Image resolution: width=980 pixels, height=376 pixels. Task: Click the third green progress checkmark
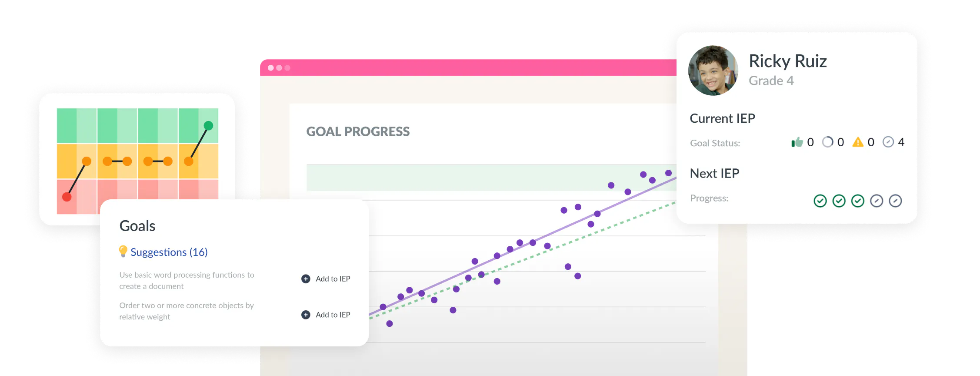857,201
